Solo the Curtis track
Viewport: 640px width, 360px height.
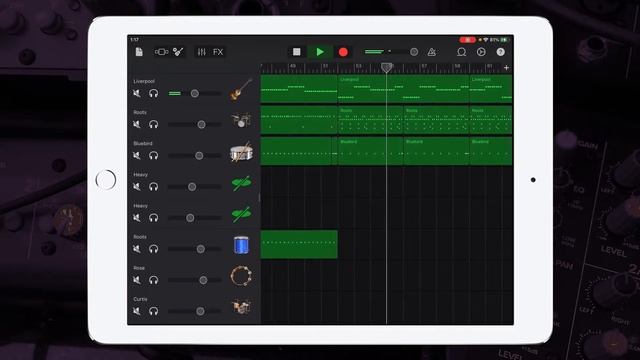[153, 311]
